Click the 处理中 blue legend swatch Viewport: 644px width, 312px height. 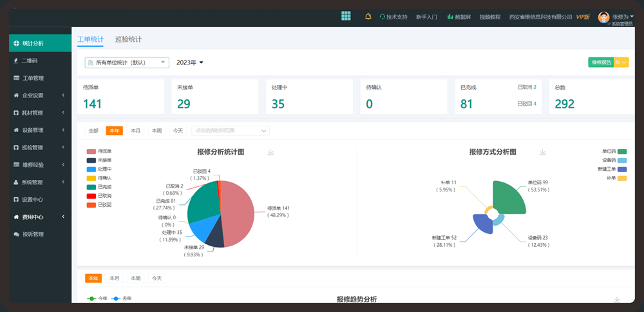pyautogui.click(x=91, y=169)
